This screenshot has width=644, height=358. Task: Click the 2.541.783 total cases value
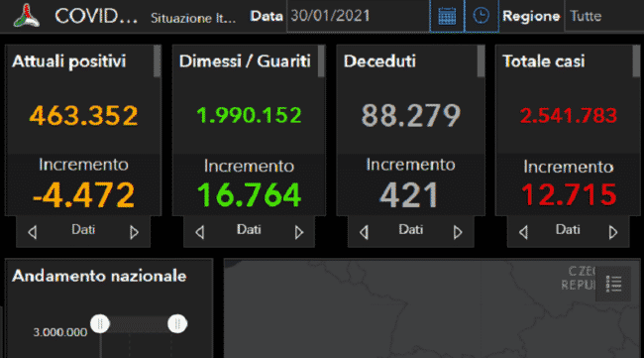569,115
